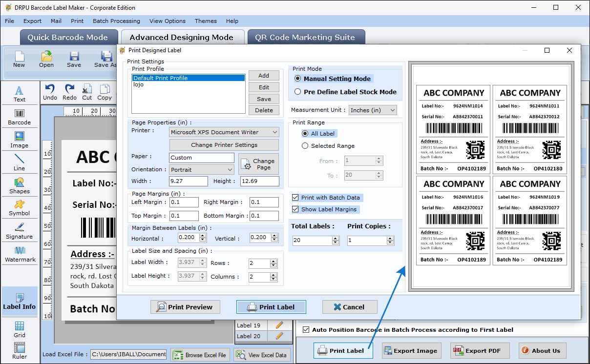The image size is (590, 364).
Task: Adjust Print Copies spinner
Action: 390,241
